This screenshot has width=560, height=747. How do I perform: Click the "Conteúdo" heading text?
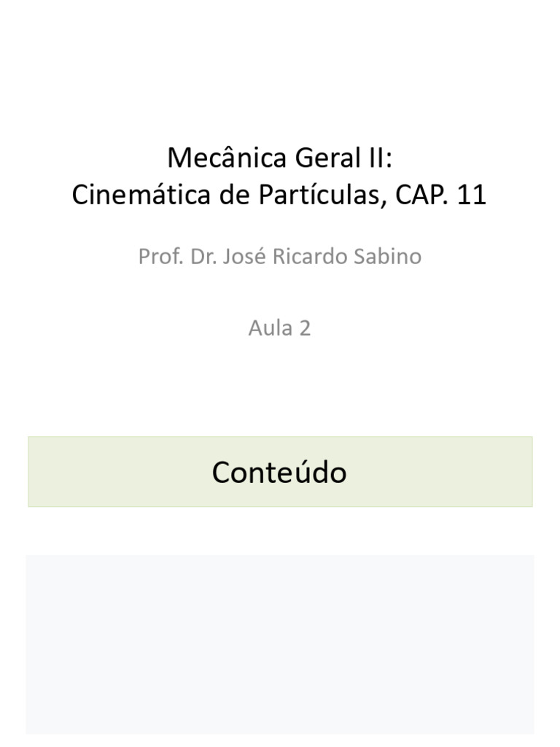tap(279, 472)
